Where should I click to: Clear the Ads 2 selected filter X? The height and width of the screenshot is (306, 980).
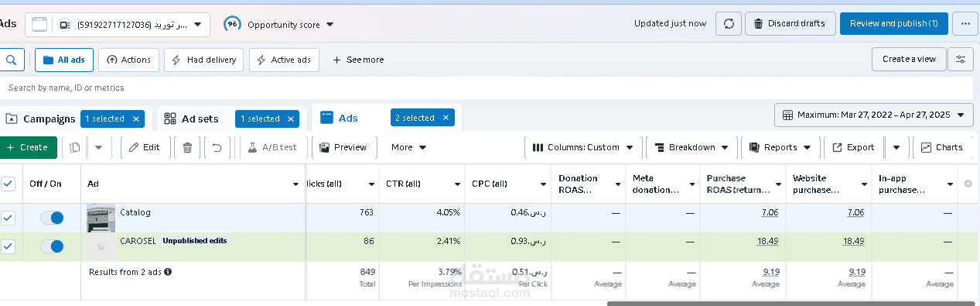(446, 118)
